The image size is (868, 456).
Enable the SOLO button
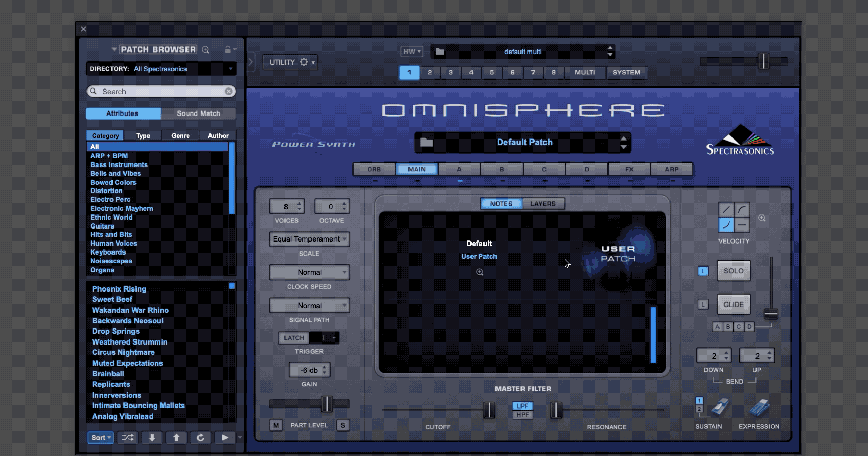[734, 271]
